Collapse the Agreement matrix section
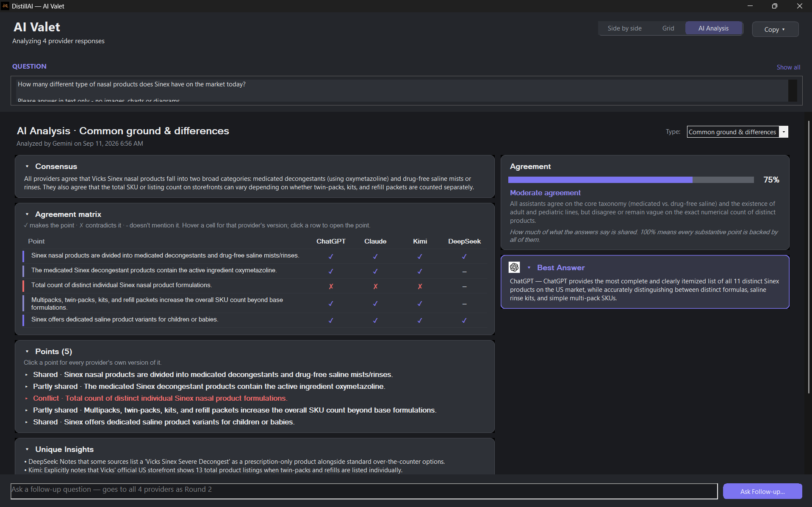Screen dimensions: 812x507 coord(27,214)
